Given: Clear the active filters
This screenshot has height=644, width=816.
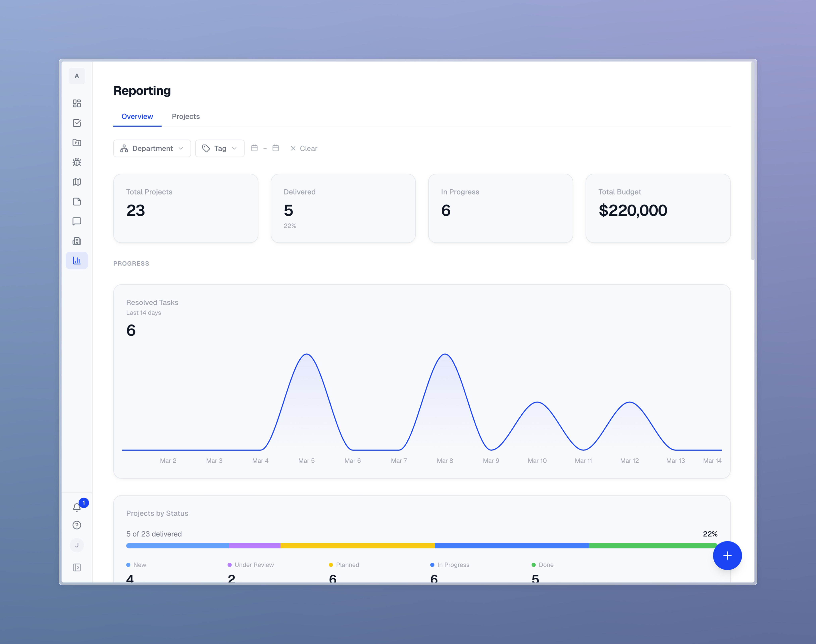Looking at the screenshot, I should click(303, 148).
